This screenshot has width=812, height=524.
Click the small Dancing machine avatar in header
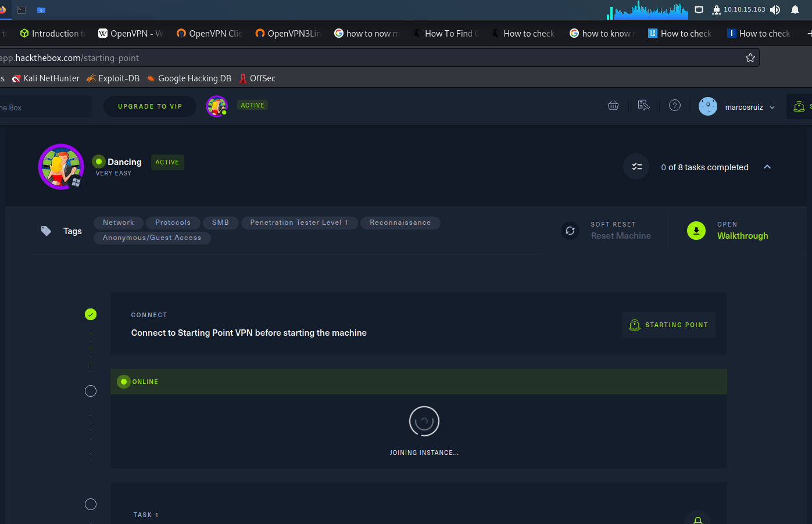pyautogui.click(x=216, y=106)
